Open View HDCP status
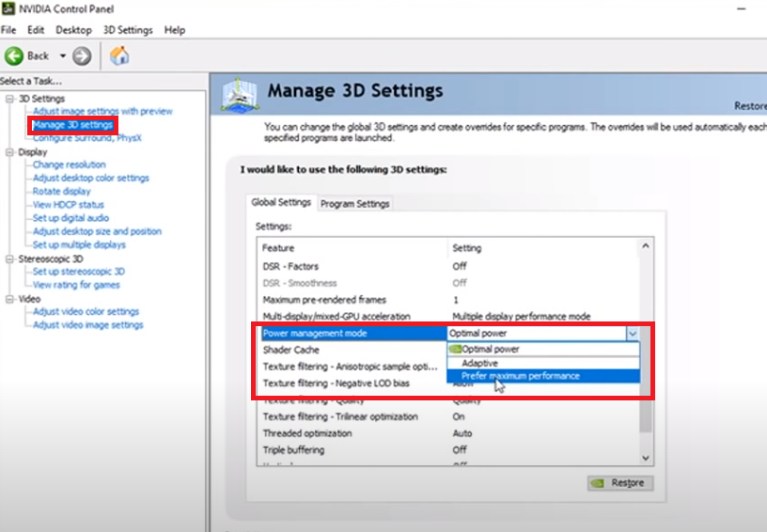Image resolution: width=767 pixels, height=532 pixels. (69, 204)
